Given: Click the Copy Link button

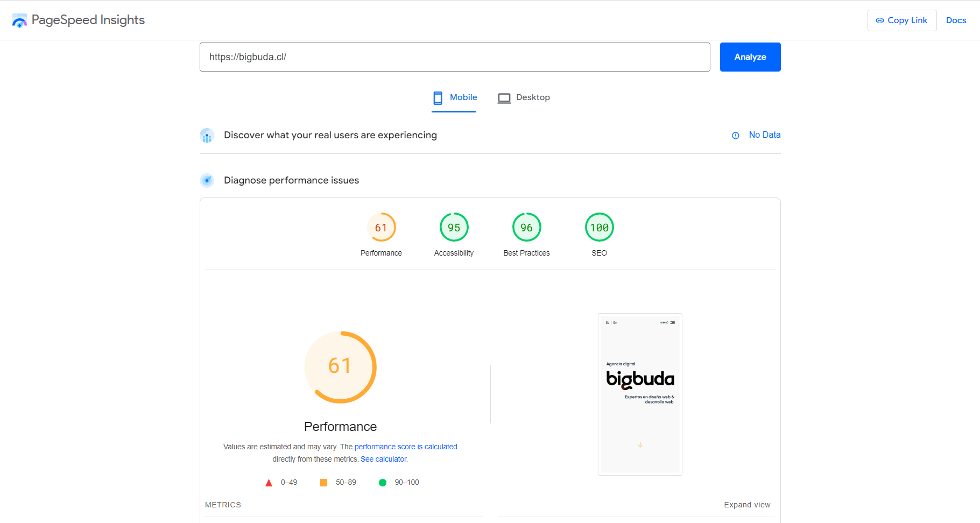Looking at the screenshot, I should point(902,20).
